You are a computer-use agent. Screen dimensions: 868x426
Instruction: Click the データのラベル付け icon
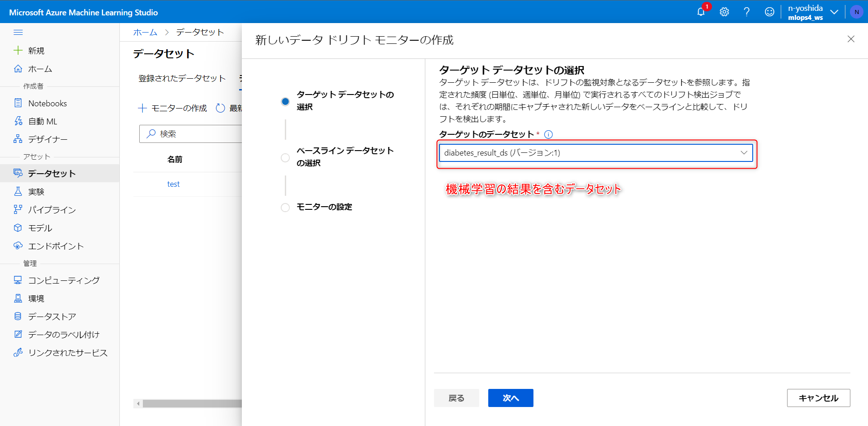tap(18, 334)
